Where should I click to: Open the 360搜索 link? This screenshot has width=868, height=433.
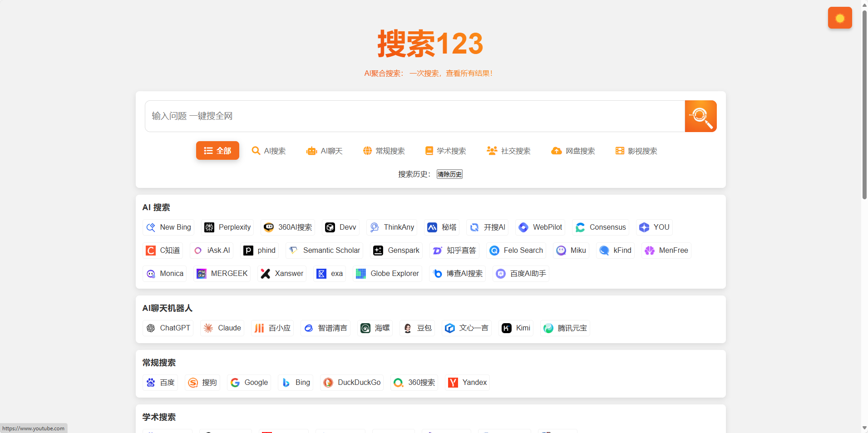click(414, 383)
